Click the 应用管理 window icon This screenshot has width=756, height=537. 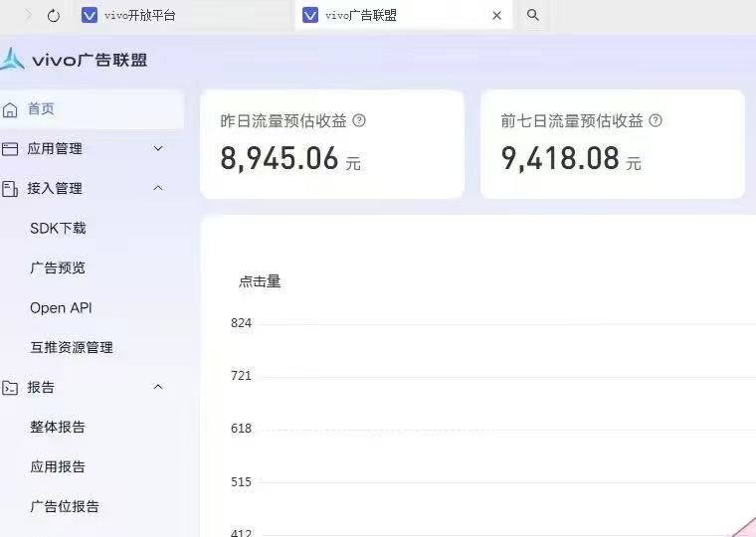point(10,149)
